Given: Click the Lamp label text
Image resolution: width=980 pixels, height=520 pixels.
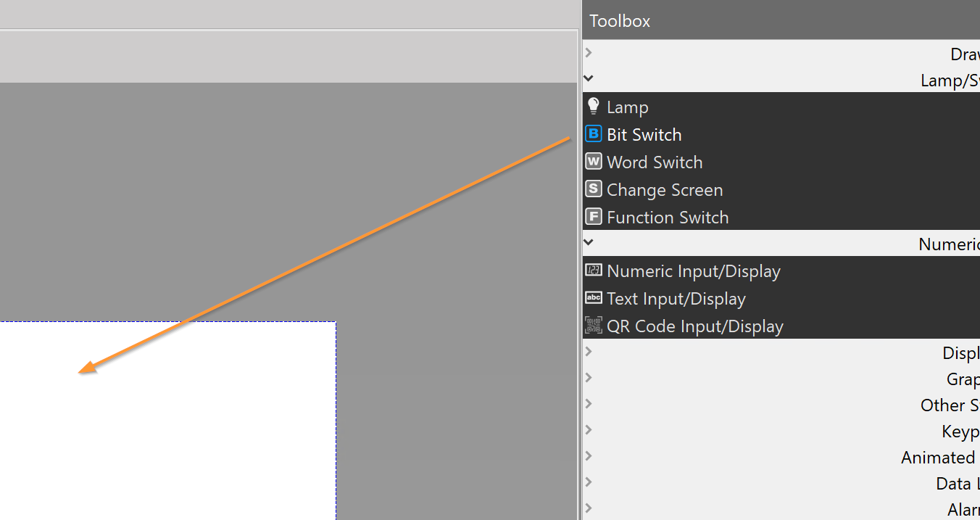Looking at the screenshot, I should coord(628,107).
